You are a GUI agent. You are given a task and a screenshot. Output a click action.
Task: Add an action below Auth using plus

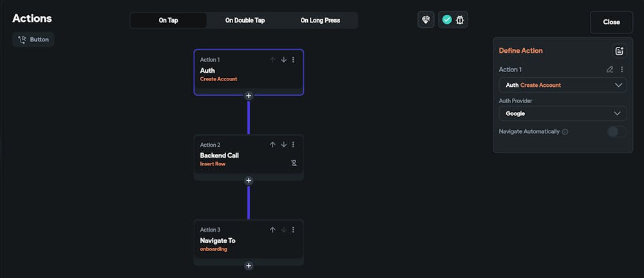[249, 96]
